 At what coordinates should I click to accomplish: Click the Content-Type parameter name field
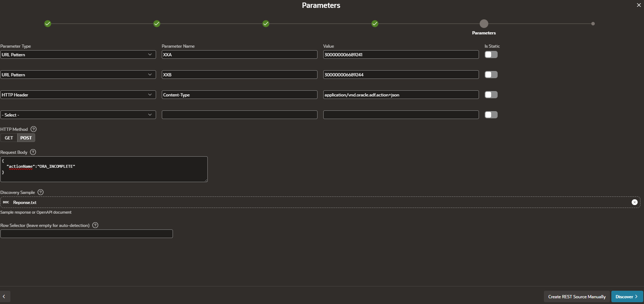point(240,95)
